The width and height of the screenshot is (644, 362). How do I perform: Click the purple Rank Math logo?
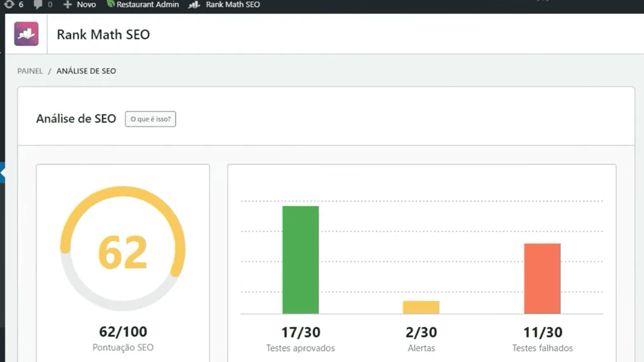[x=26, y=34]
